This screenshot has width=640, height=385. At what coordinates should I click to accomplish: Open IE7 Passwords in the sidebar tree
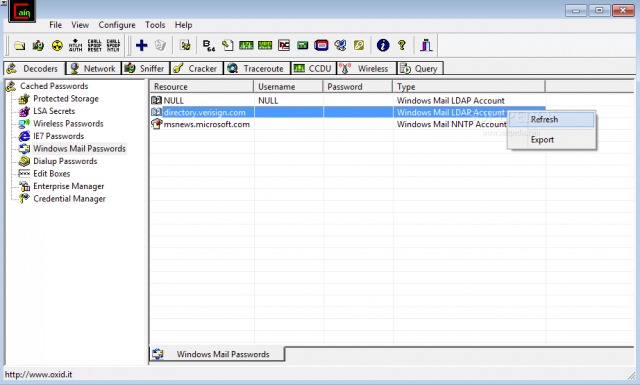click(58, 136)
